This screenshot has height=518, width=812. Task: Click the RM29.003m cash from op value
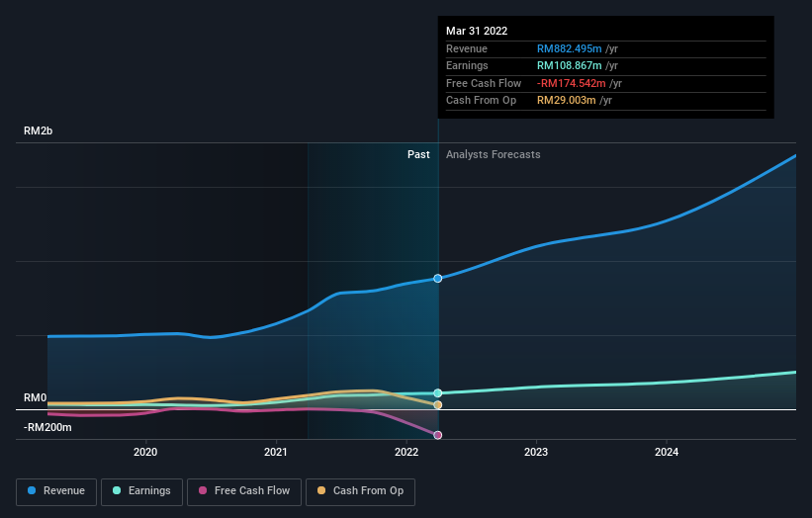point(566,101)
